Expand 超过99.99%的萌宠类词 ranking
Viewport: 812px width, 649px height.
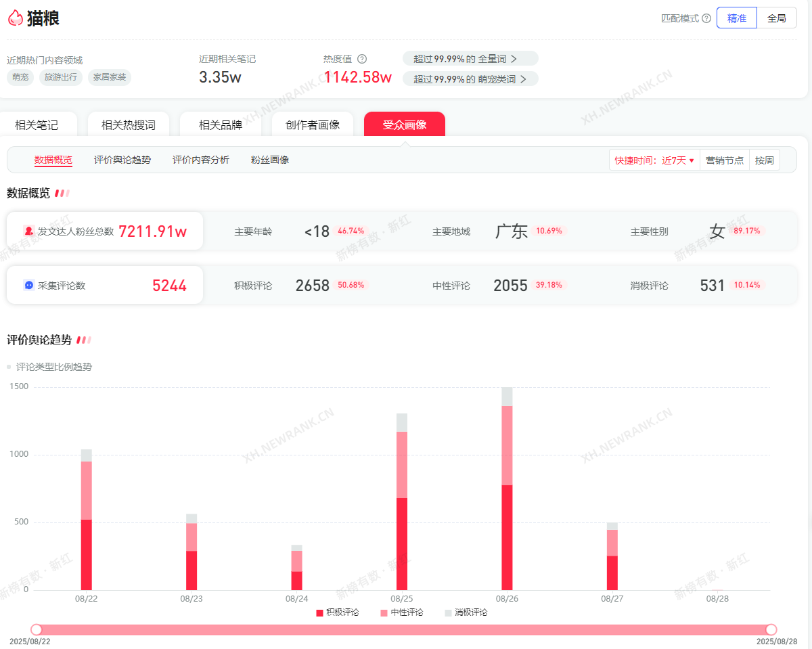(x=470, y=79)
